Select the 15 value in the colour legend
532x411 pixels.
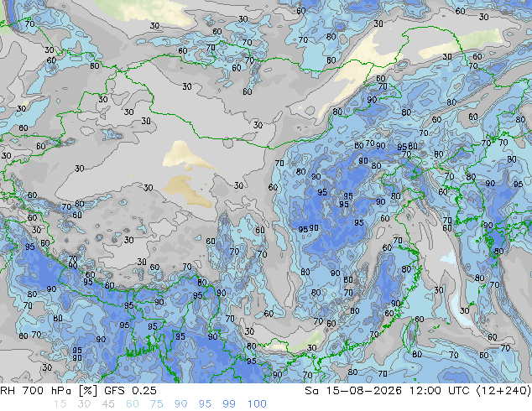60,404
